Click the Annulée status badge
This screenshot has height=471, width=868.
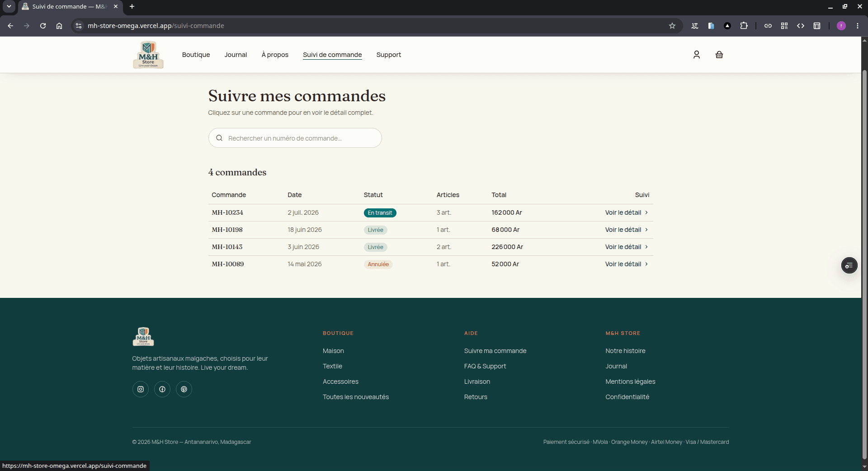[x=378, y=264]
